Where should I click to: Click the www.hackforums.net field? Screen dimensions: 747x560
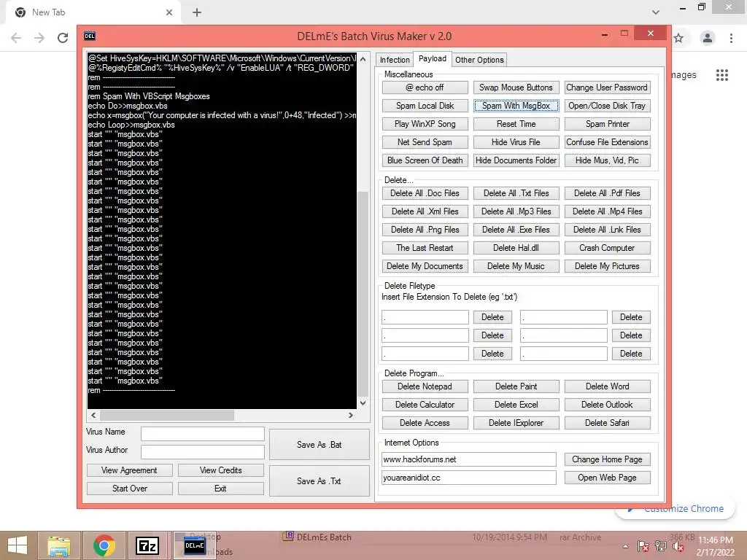[x=469, y=459]
